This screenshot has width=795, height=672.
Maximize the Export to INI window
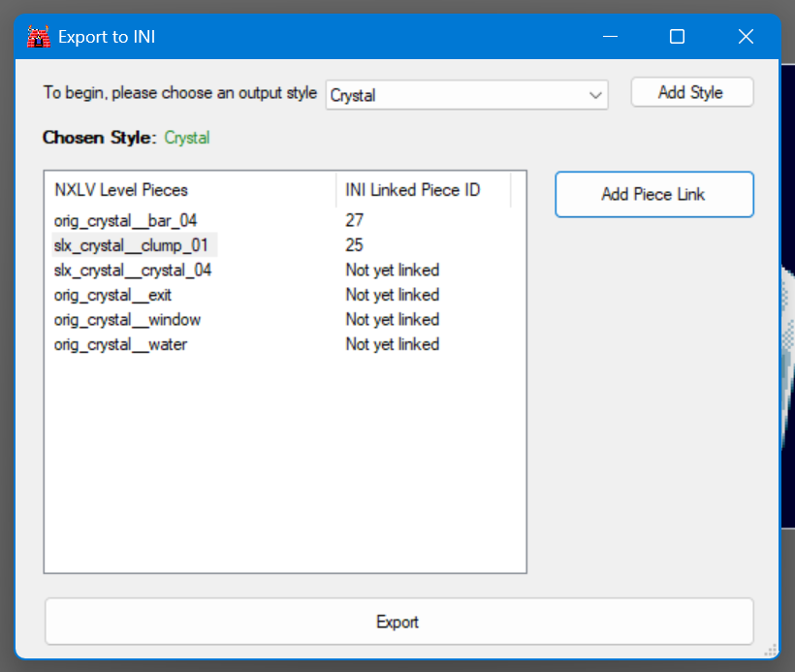click(x=677, y=37)
